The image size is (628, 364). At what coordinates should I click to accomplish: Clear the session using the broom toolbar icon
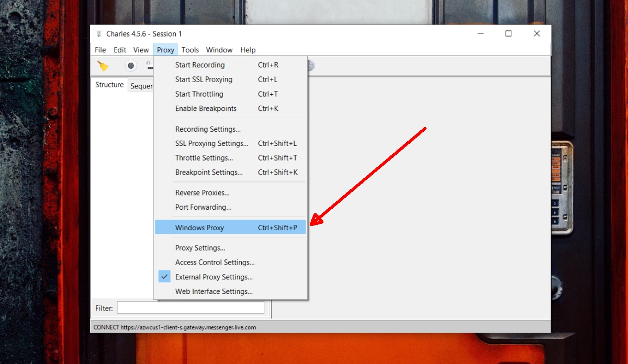[x=103, y=65]
